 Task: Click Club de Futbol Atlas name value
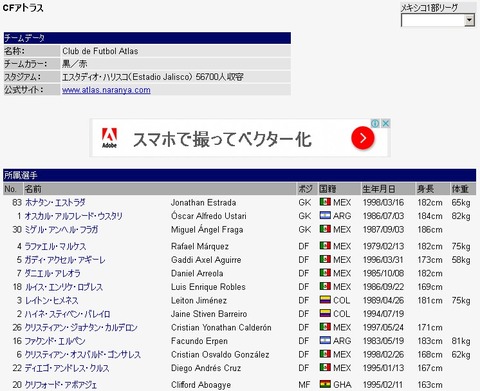100,51
